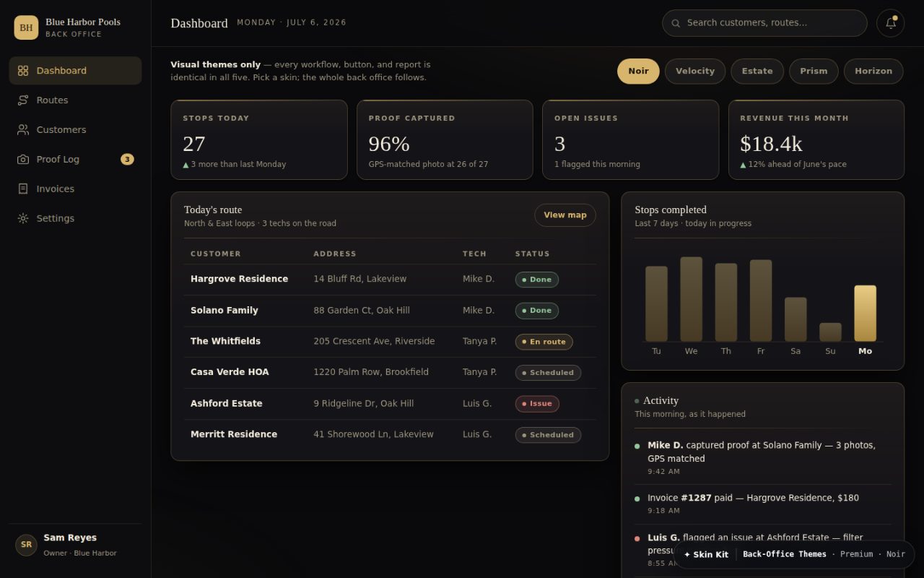The width and height of the screenshot is (924, 578).
Task: Click the Done status for Solano Family
Action: [537, 311]
